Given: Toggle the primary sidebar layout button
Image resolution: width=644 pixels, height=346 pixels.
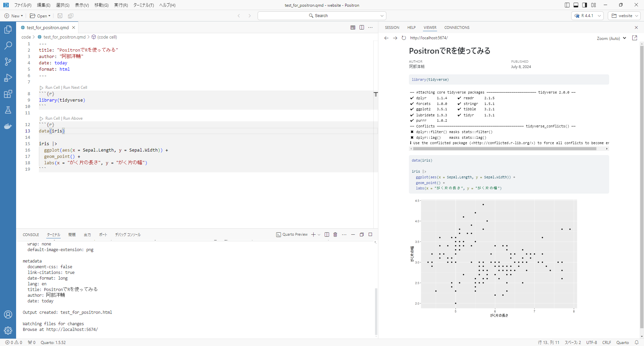Looking at the screenshot, I should (x=567, y=5).
